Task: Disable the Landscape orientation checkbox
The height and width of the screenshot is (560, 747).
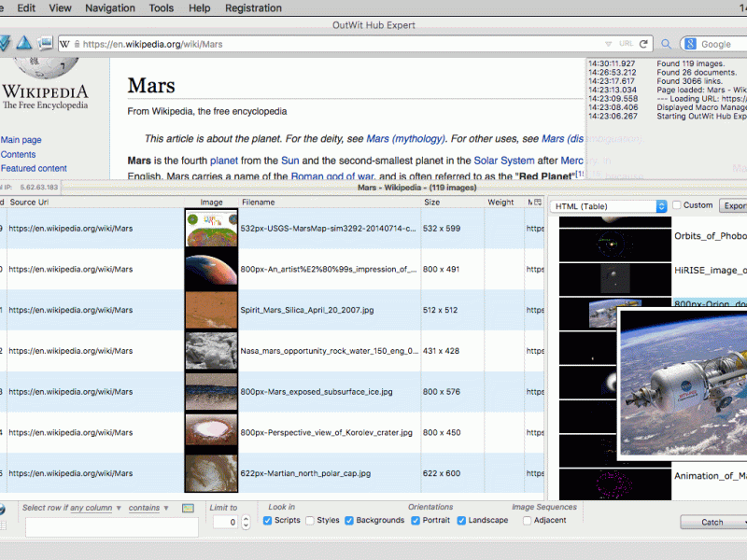Action: click(461, 521)
